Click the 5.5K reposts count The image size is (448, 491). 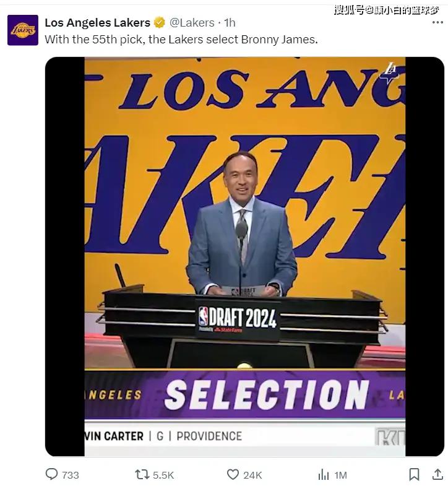click(x=163, y=475)
